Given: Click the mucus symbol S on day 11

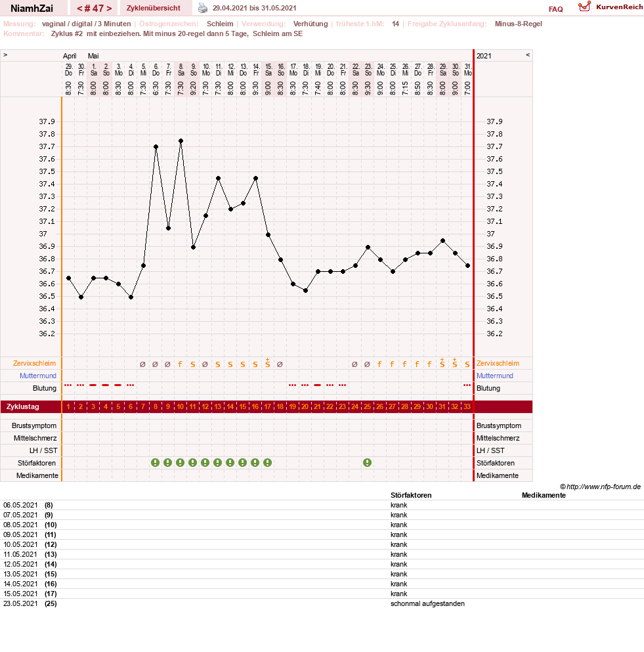Looking at the screenshot, I should (x=192, y=364).
